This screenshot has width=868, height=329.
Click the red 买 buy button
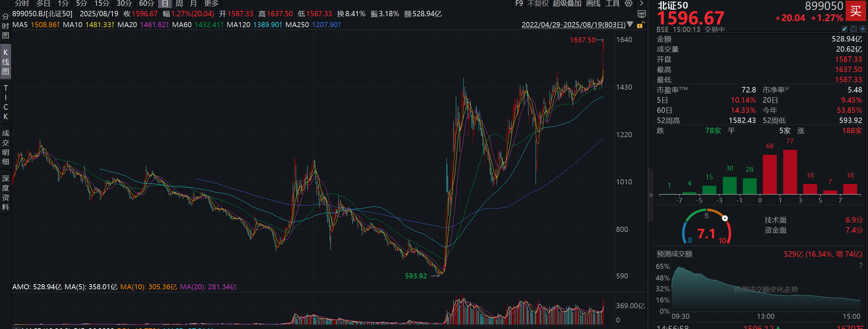855,11
